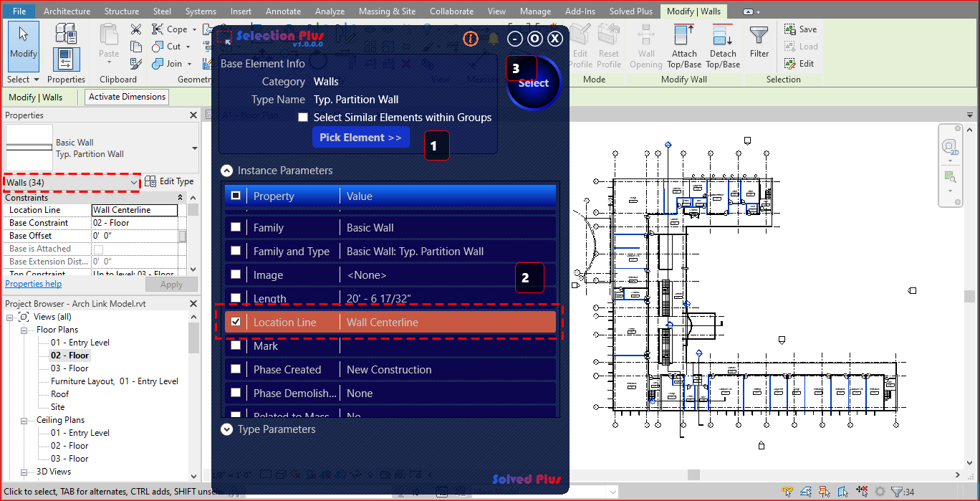Expand the Type Parameters section

[227, 429]
